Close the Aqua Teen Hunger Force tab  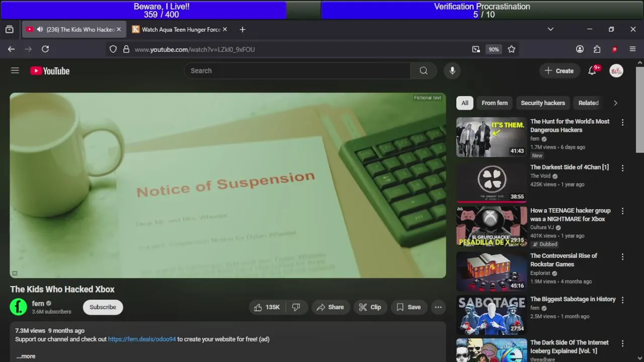(225, 30)
